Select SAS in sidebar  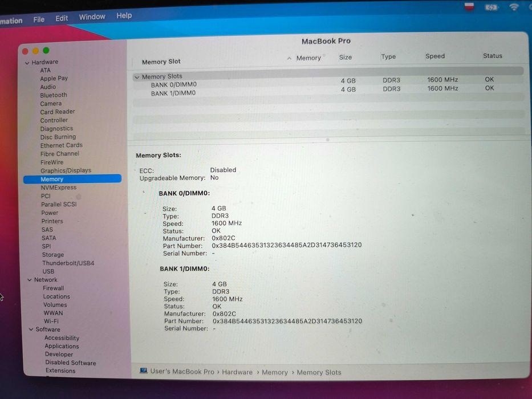point(47,229)
